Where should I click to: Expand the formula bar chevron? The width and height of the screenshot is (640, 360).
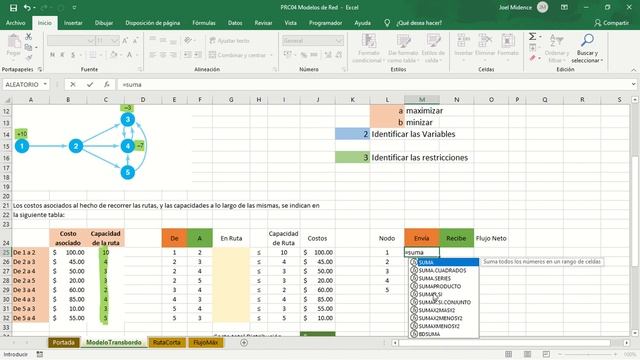click(633, 84)
